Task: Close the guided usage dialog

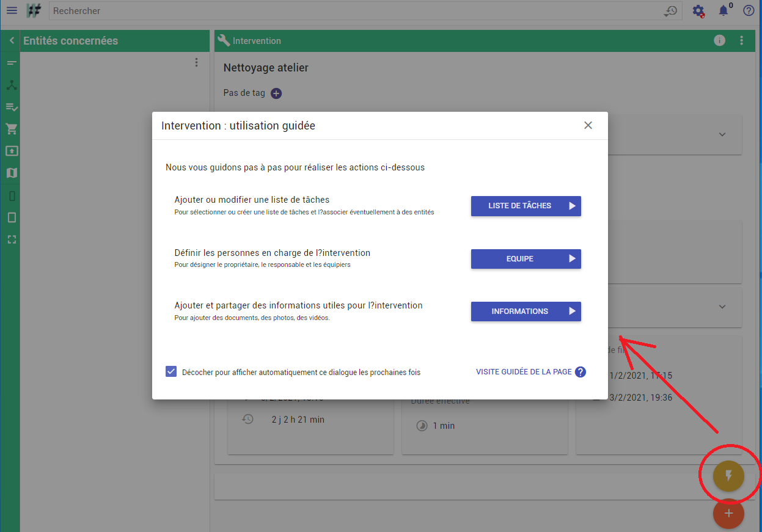Action: [588, 125]
